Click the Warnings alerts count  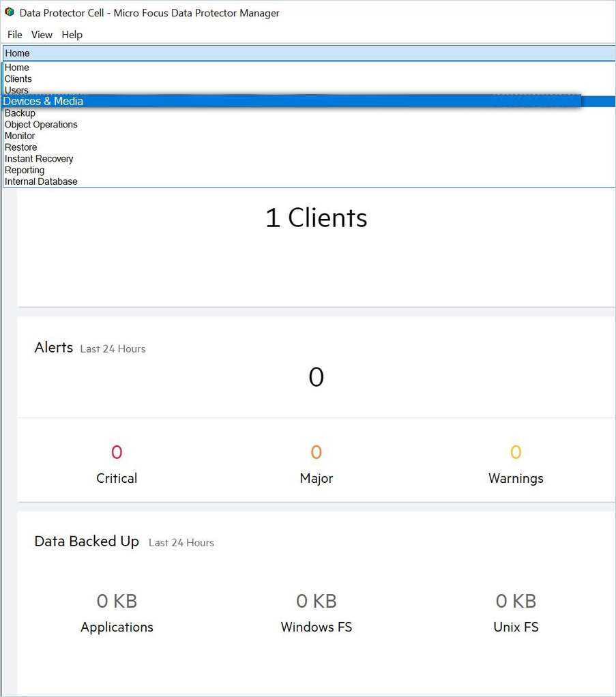(516, 452)
